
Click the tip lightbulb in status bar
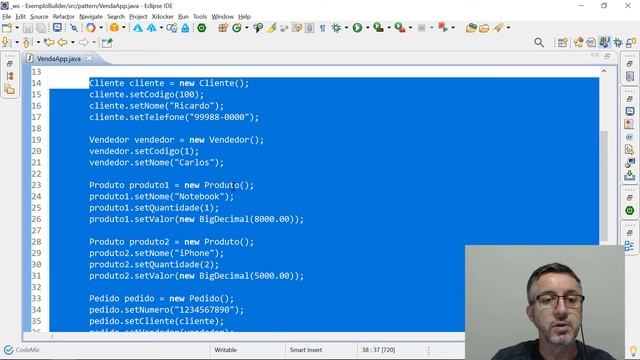coord(633,350)
